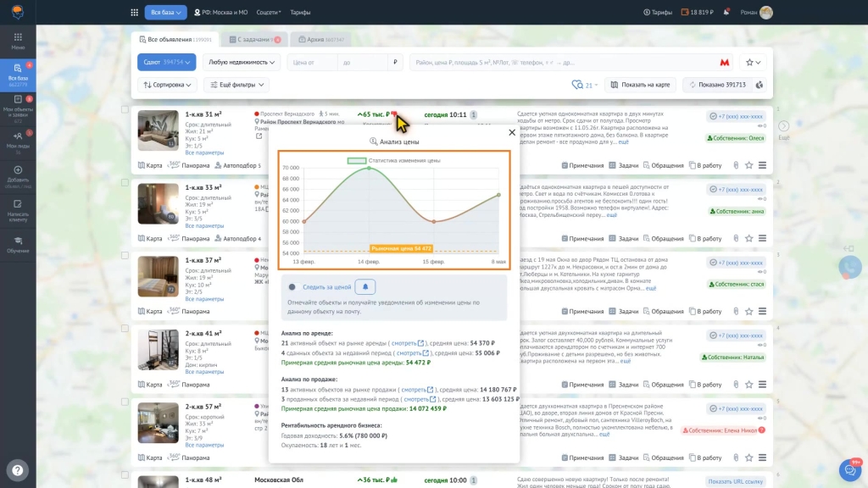This screenshot has width=868, height=488.
Task: Click the 70 000 peak point on price chart
Action: coord(370,168)
